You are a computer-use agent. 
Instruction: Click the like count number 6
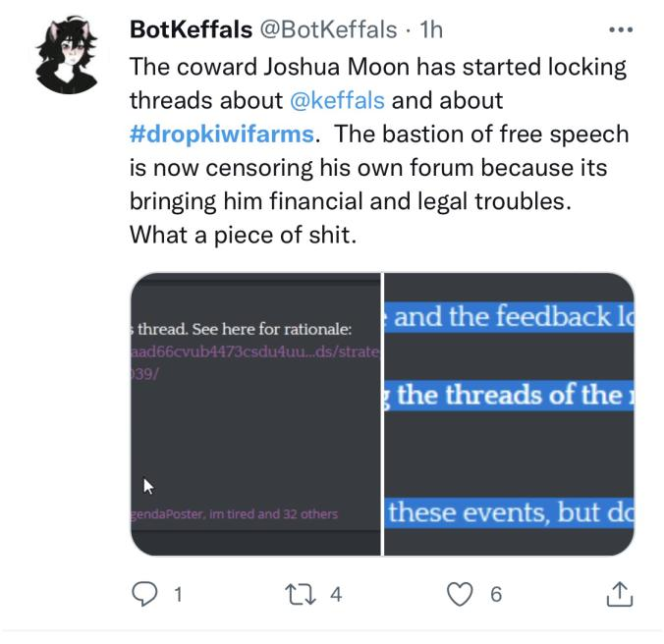click(x=496, y=594)
